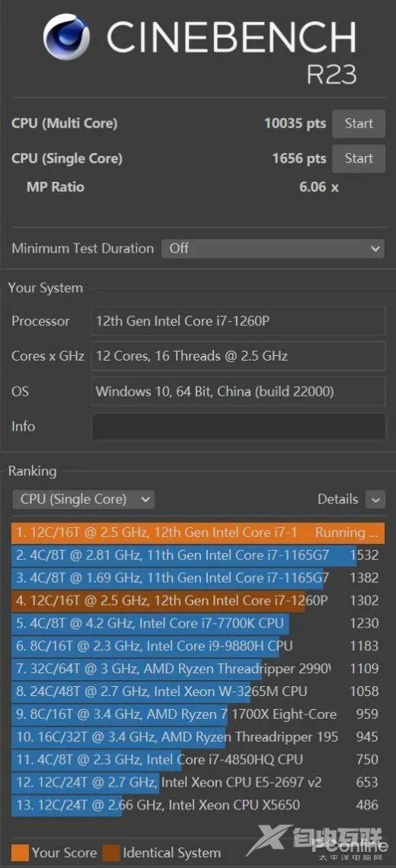Click the Cores x GHz field
This screenshot has width=396, height=868.
238,356
